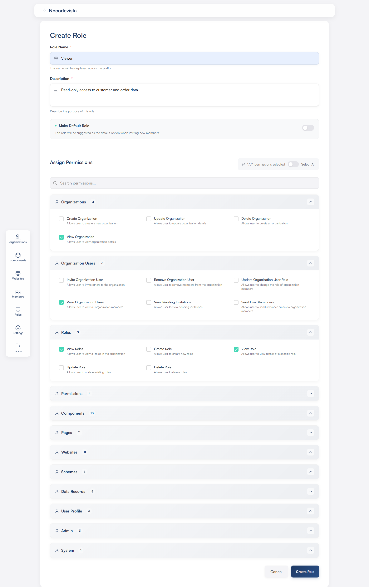Check the Create Organization checkbox

(x=61, y=219)
